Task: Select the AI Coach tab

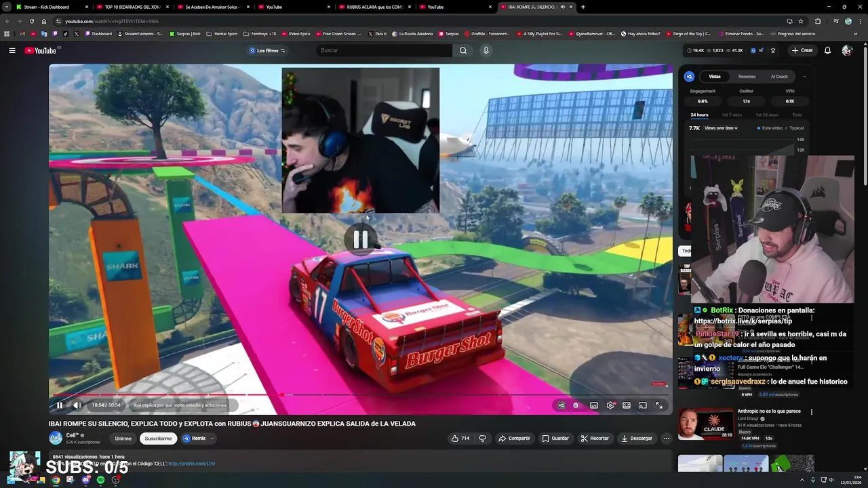Action: (779, 77)
